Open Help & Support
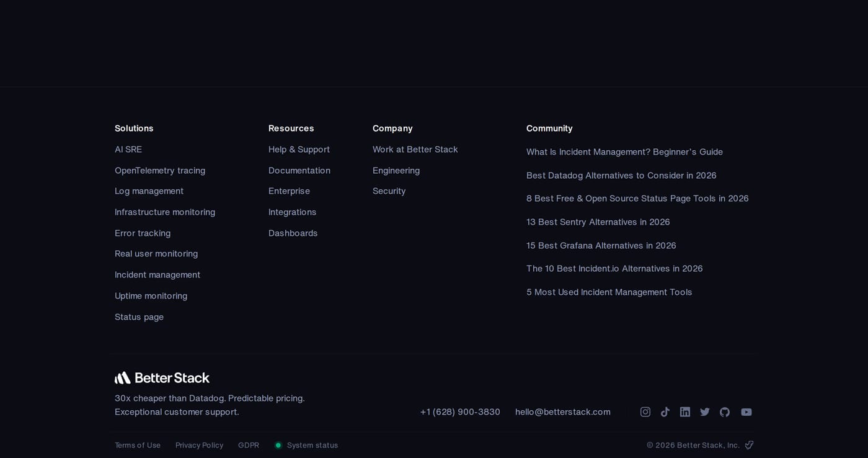Viewport: 868px width, 458px height. point(299,150)
